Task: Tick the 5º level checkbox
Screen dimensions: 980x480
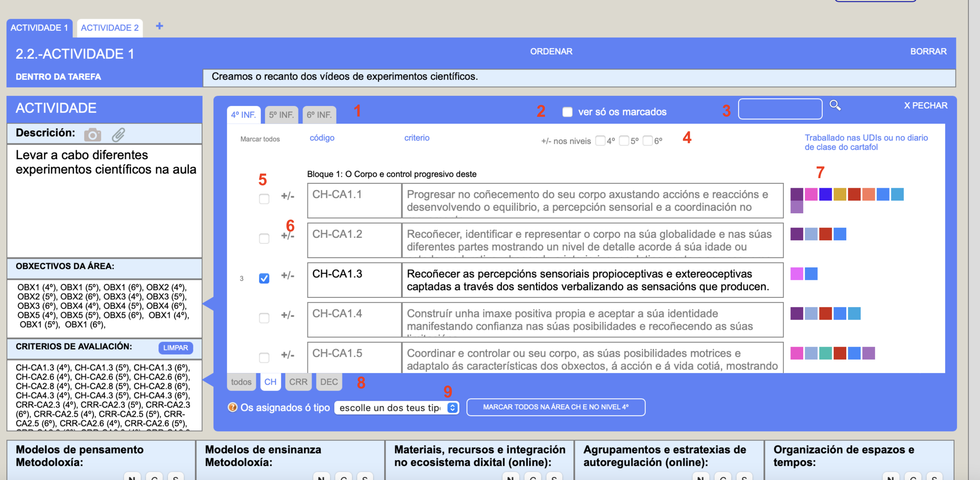Action: click(x=624, y=141)
